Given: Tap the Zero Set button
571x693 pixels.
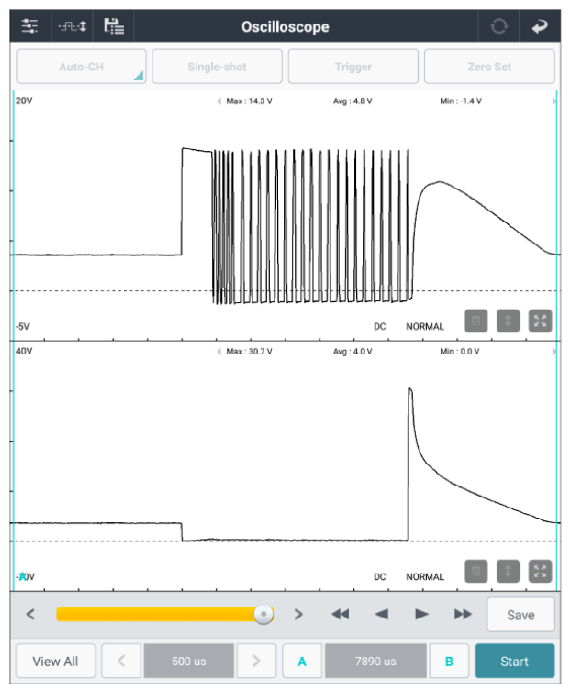Looking at the screenshot, I should [x=489, y=66].
